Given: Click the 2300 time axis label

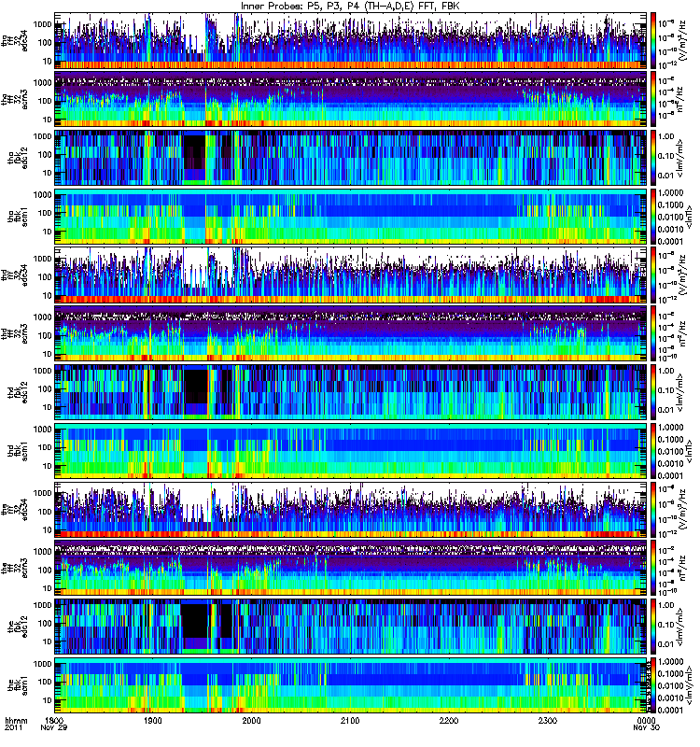Looking at the screenshot, I should click(x=548, y=720).
